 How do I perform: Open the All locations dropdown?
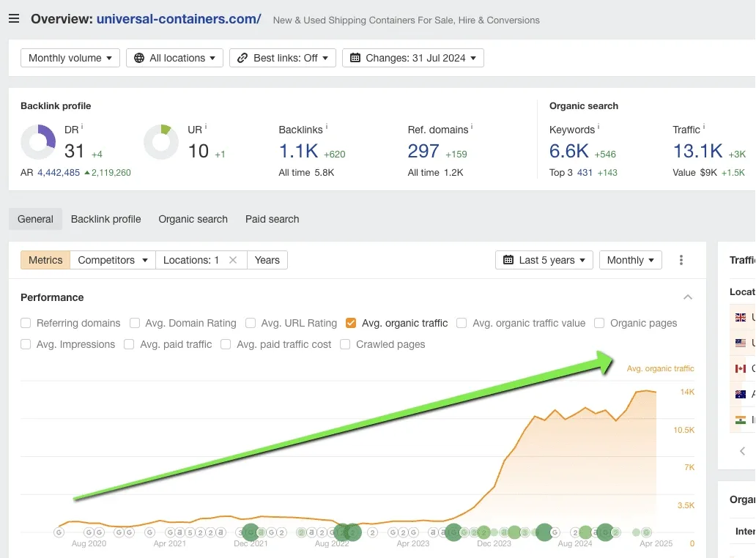(174, 58)
